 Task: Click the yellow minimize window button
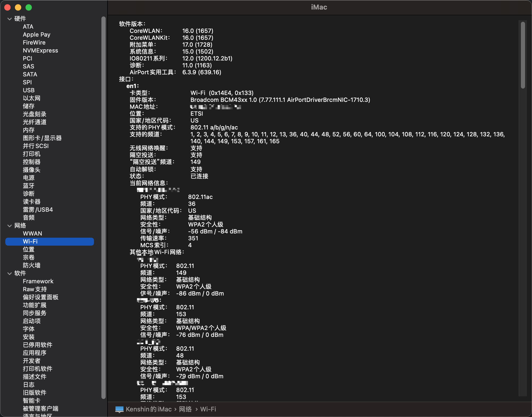click(x=18, y=7)
